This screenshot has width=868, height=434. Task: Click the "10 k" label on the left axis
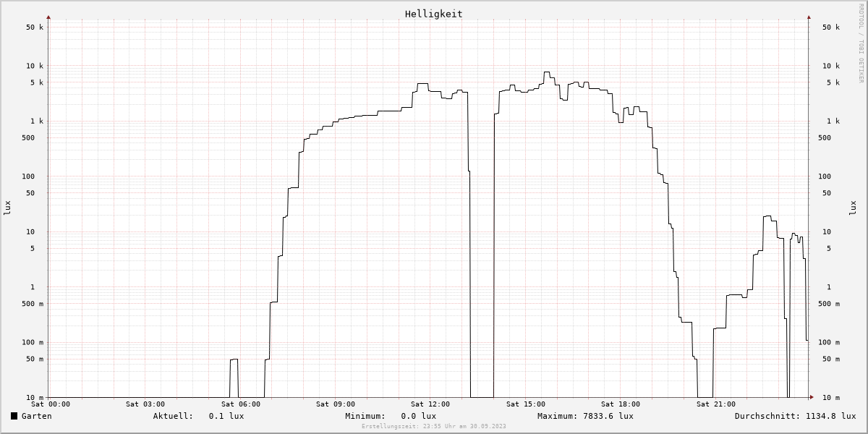[x=35, y=66]
